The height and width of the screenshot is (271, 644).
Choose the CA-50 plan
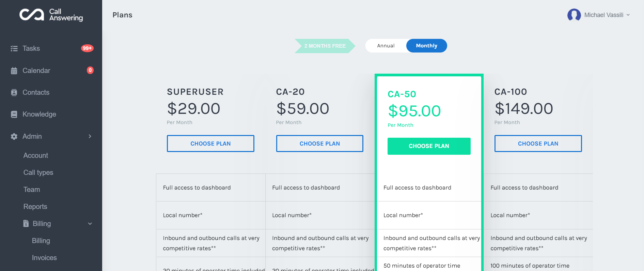click(x=429, y=146)
